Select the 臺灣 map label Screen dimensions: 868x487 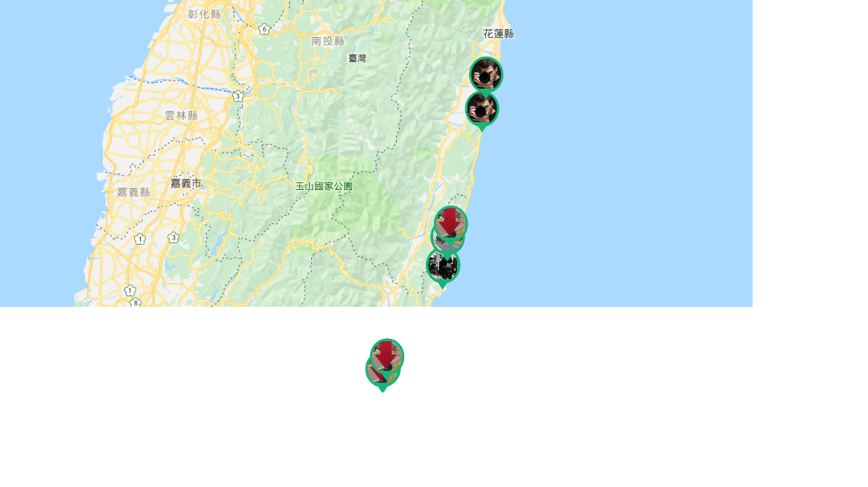pos(357,58)
